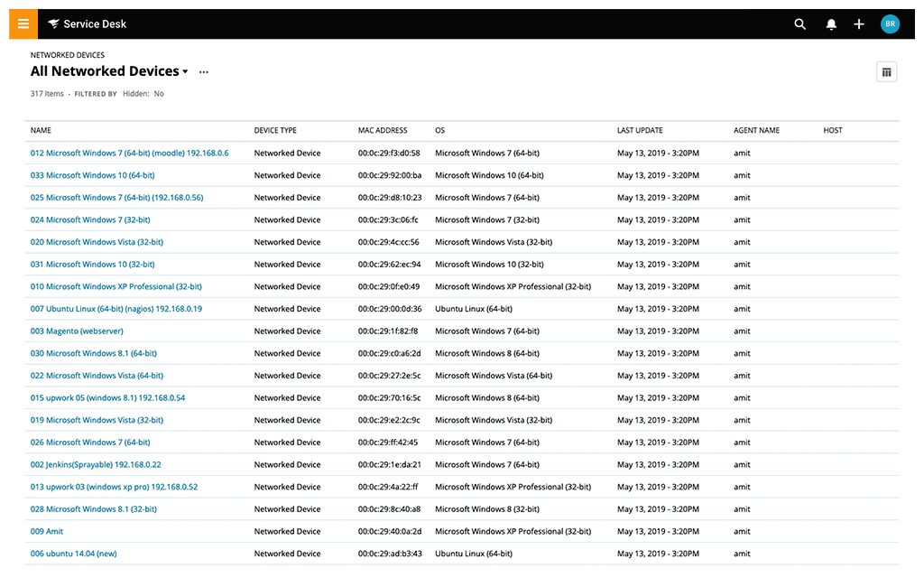This screenshot has width=924, height=578.
Task: Expand the All Networked Devices dropdown
Action: click(185, 72)
